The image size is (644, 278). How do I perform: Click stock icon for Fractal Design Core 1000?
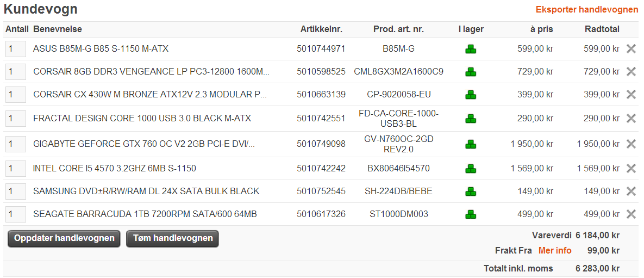coord(471,119)
